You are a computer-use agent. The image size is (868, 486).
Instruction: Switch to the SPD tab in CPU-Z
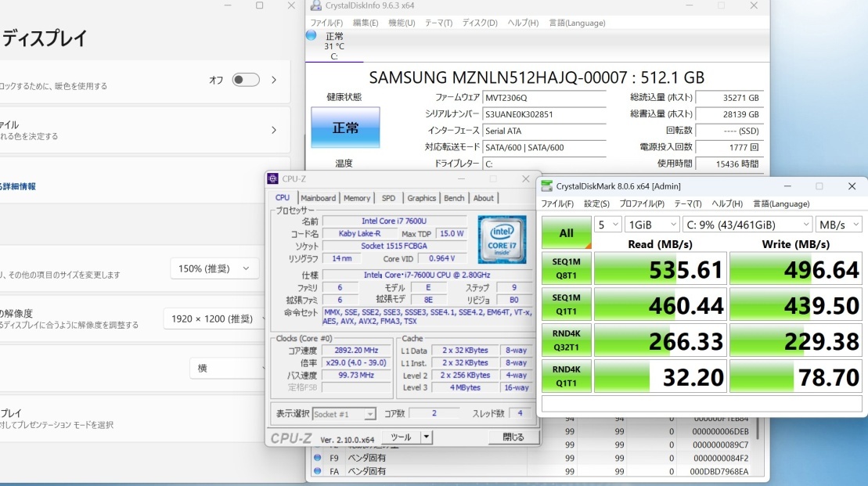tap(389, 198)
